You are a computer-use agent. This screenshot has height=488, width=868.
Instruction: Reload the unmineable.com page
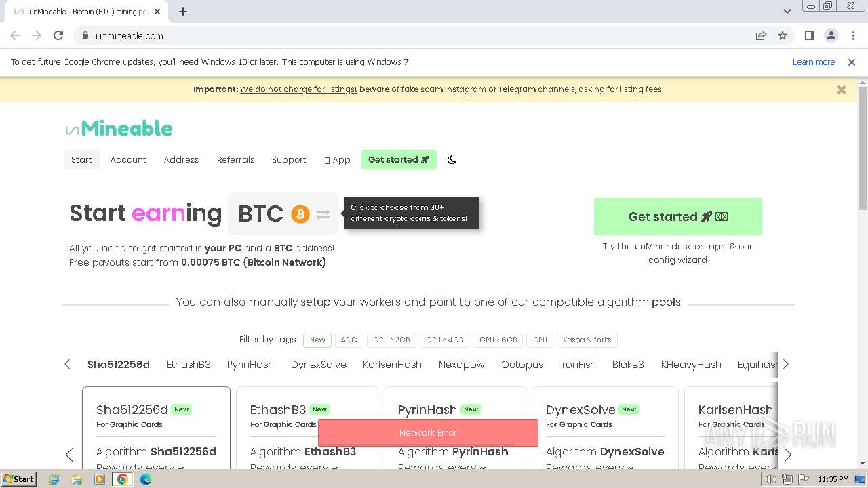(58, 35)
